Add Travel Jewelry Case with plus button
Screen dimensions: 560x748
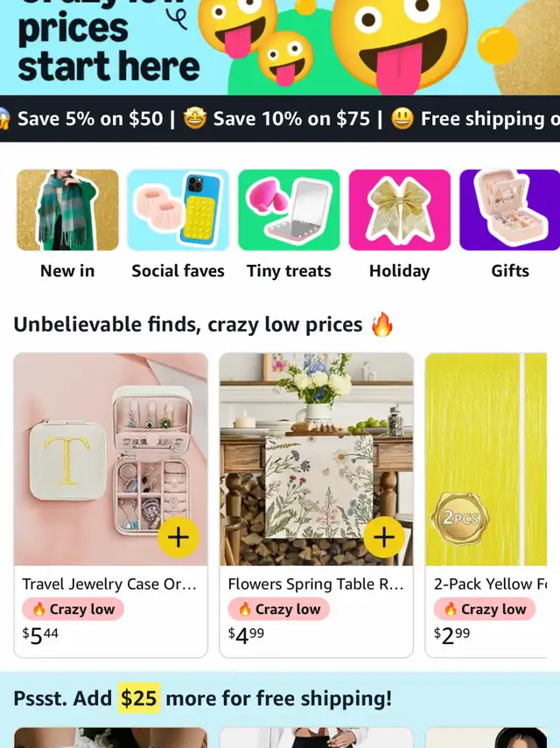(178, 537)
